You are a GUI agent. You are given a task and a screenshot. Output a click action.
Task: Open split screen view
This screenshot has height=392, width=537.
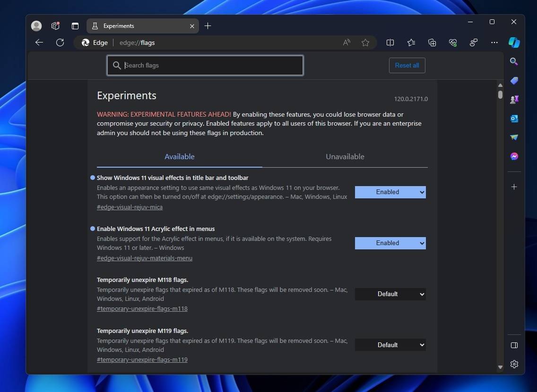tap(390, 43)
